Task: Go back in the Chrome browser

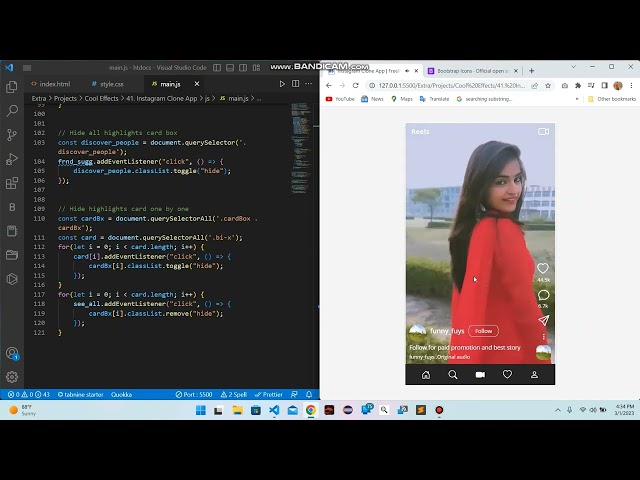Action: tap(329, 85)
